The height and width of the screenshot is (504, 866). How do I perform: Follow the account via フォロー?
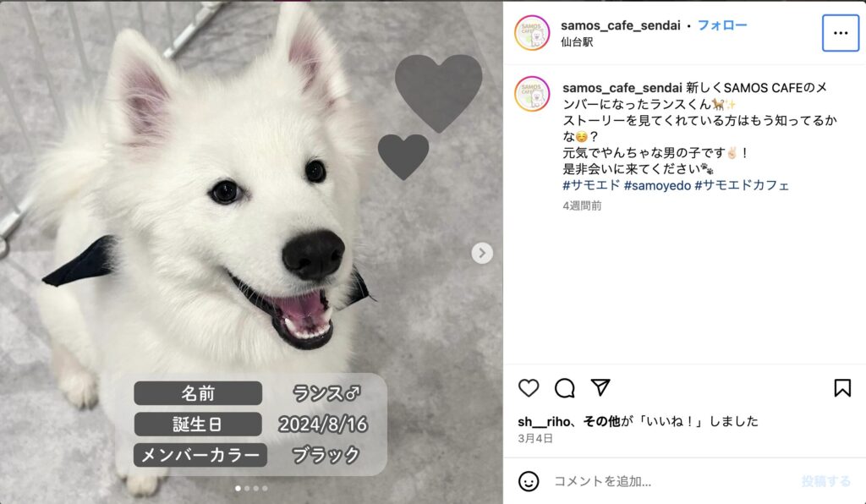(722, 25)
